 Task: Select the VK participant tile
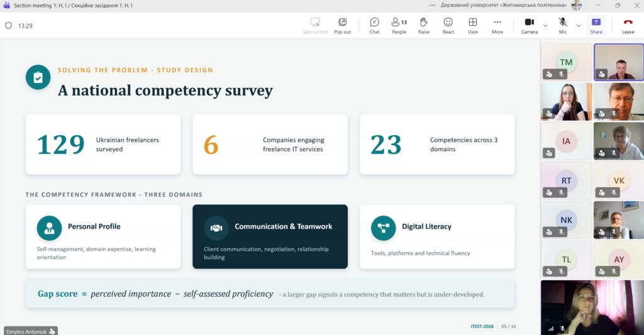[619, 180]
